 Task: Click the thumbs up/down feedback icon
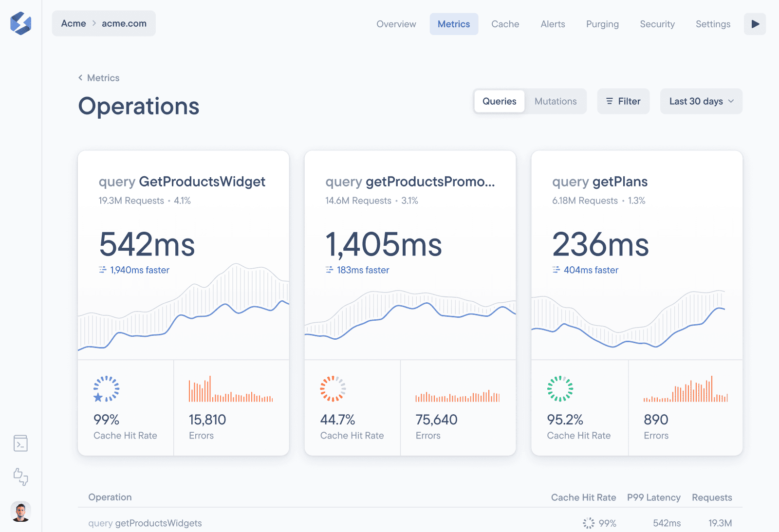click(20, 477)
